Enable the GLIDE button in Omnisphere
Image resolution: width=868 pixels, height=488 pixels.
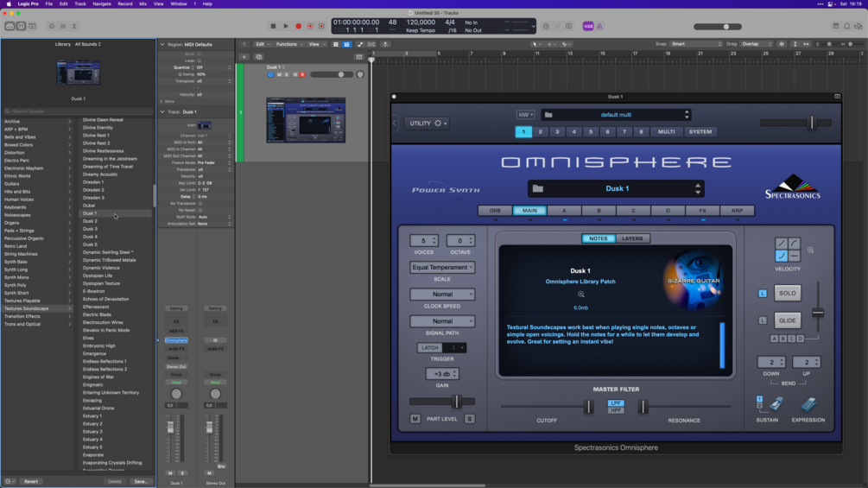click(787, 320)
